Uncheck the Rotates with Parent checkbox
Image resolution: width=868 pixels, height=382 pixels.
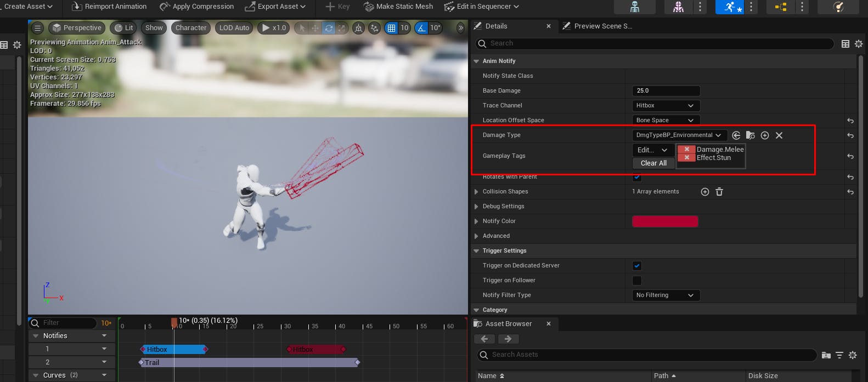[x=637, y=177]
